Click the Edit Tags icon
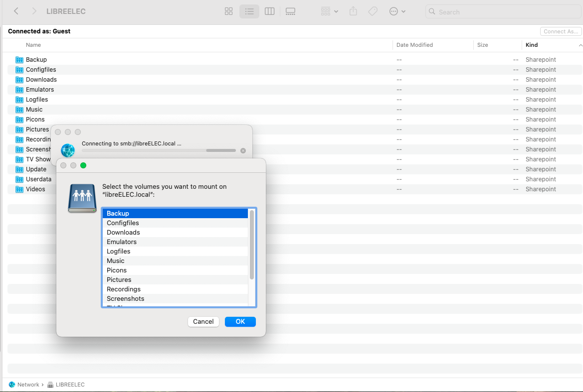 pos(373,11)
